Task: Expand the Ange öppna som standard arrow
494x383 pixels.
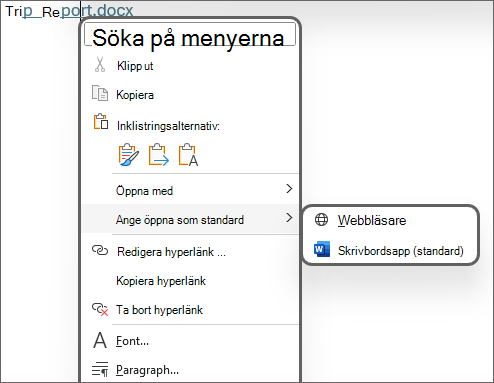Action: pyautogui.click(x=289, y=218)
